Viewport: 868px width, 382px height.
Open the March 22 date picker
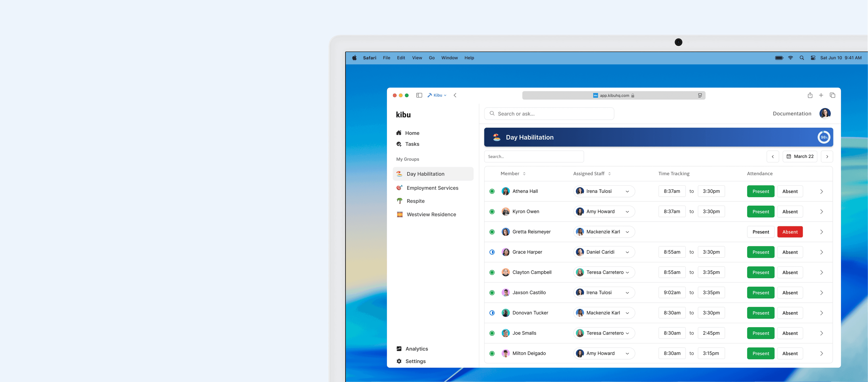pyautogui.click(x=800, y=156)
